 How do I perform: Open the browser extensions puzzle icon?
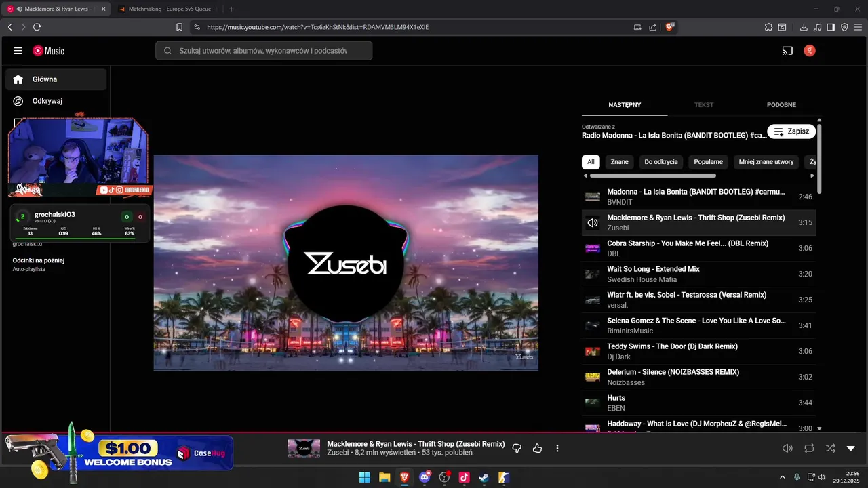tap(768, 27)
